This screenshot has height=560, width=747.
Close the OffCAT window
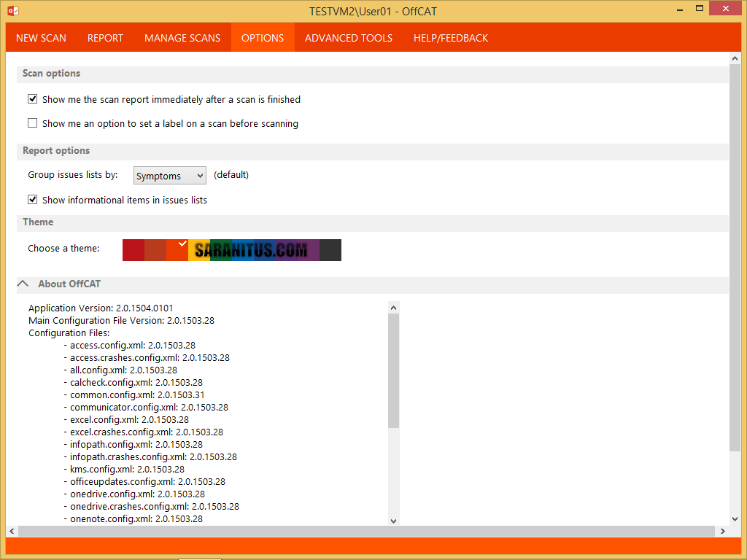point(726,9)
